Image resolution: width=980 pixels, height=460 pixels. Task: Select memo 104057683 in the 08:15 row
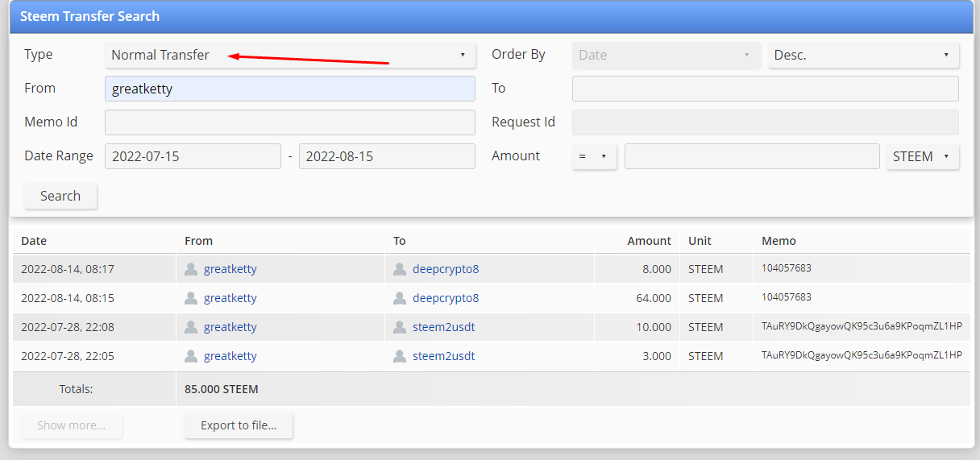pos(787,297)
